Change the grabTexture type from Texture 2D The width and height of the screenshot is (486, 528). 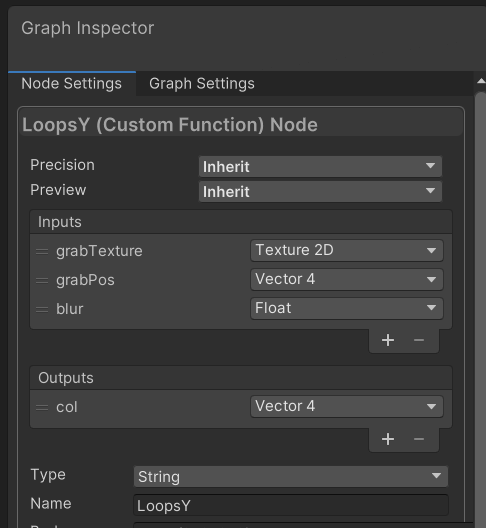(347, 251)
